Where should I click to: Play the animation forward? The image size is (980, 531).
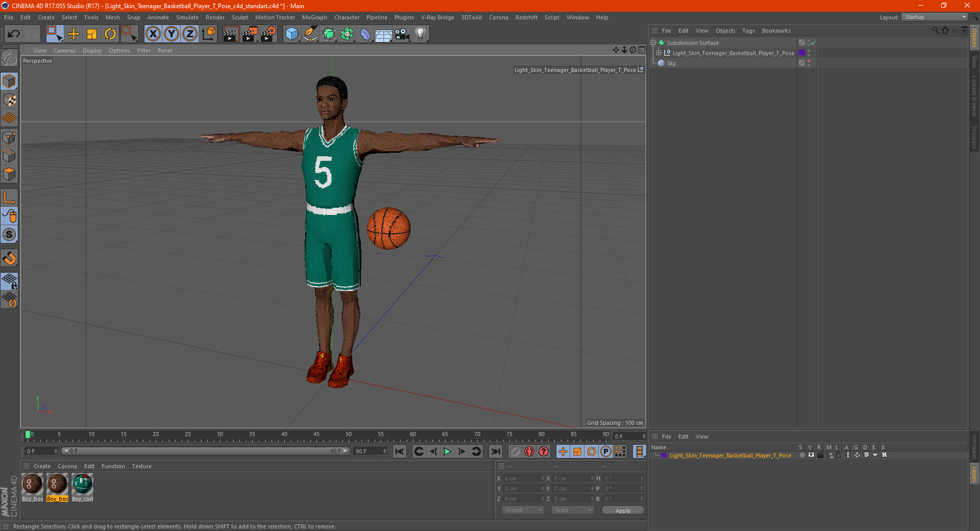[447, 451]
